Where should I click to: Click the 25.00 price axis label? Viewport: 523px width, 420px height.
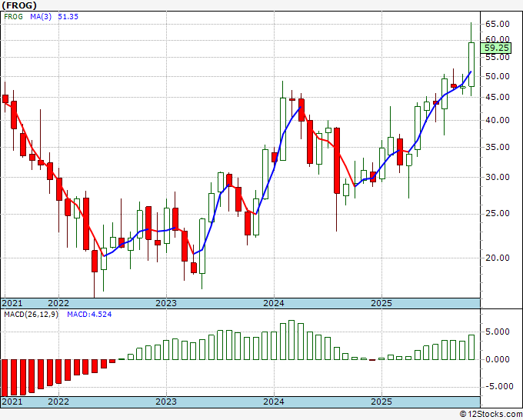[x=498, y=213]
